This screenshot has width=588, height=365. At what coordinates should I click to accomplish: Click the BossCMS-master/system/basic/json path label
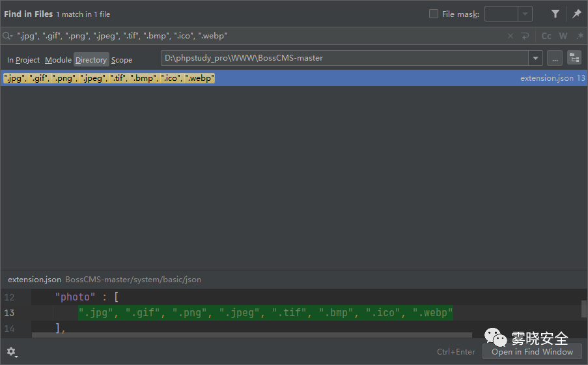pyautogui.click(x=133, y=280)
